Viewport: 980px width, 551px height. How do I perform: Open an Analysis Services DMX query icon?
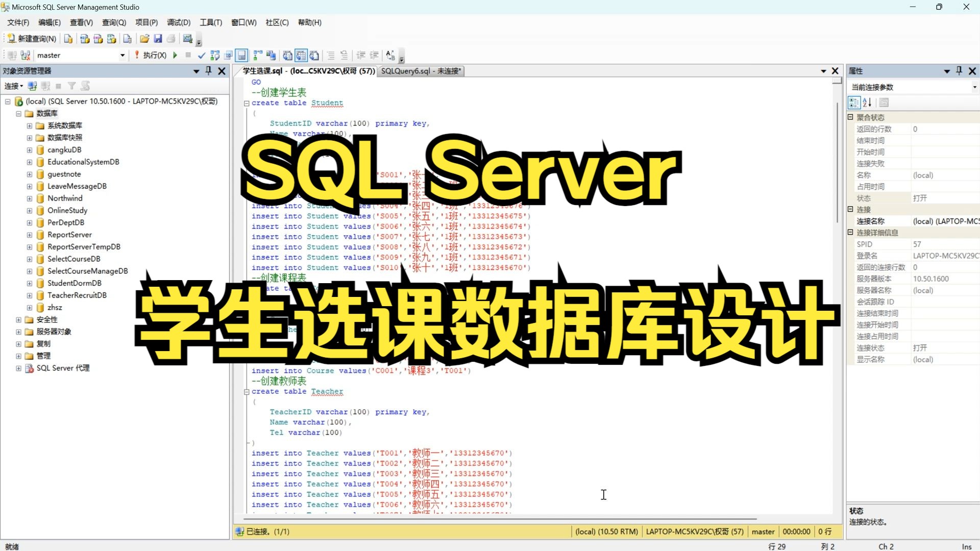click(x=98, y=39)
